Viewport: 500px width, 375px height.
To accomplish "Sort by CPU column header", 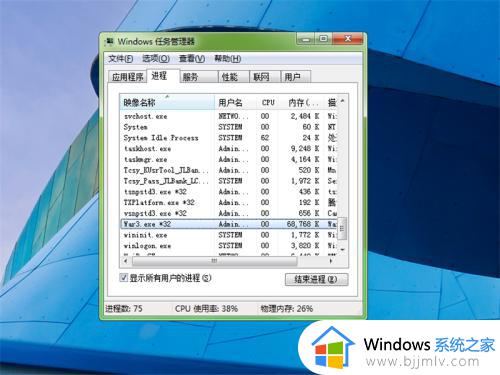I will pos(268,103).
